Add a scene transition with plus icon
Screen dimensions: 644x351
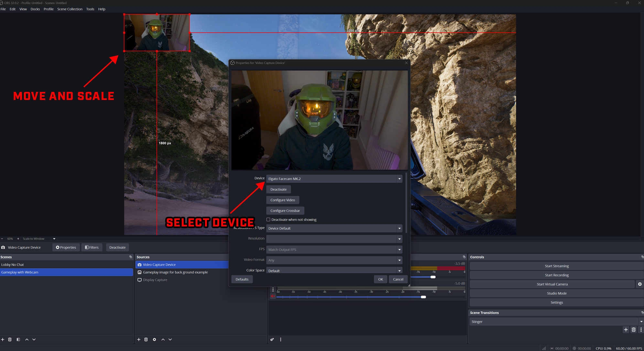(626, 330)
